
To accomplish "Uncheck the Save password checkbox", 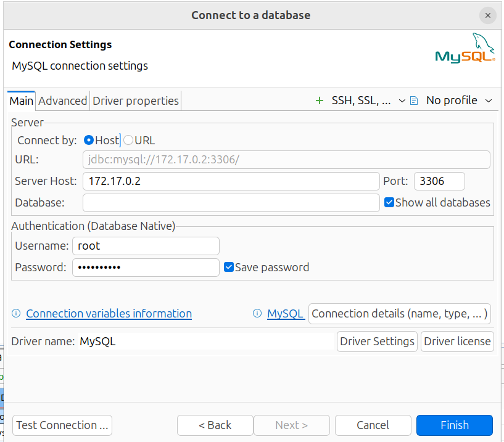I will pos(229,268).
